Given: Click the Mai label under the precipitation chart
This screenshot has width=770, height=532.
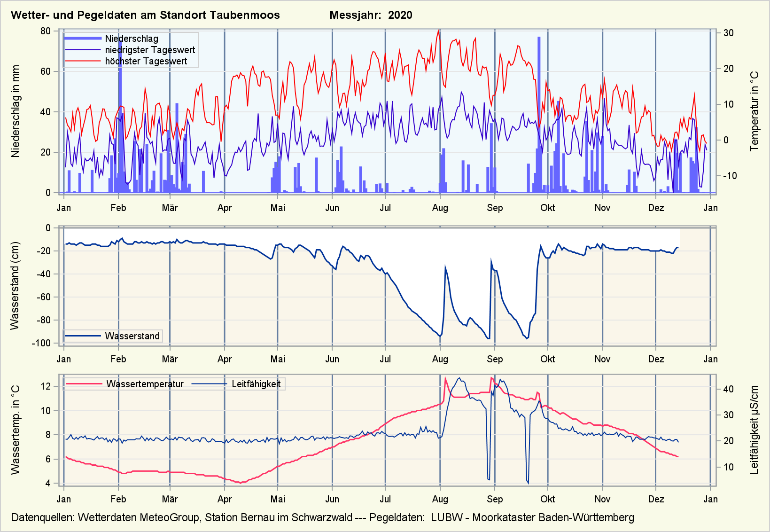Looking at the screenshot, I should click(278, 208).
